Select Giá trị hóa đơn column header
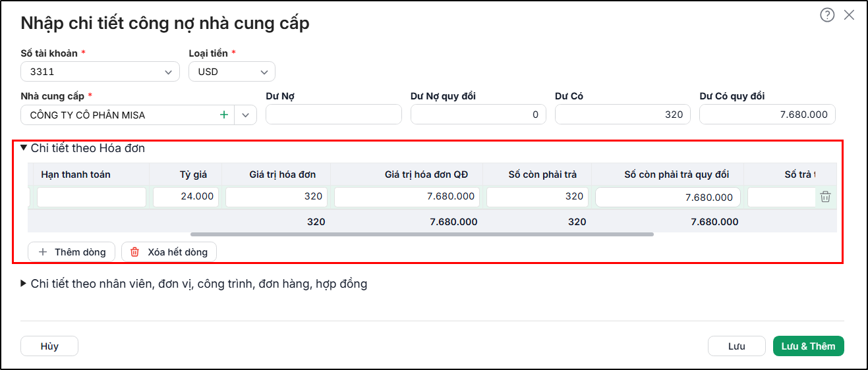This screenshot has width=868, height=370. (x=282, y=174)
